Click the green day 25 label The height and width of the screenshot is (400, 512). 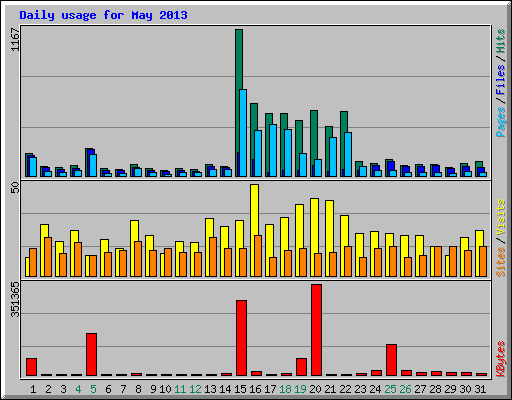click(390, 389)
